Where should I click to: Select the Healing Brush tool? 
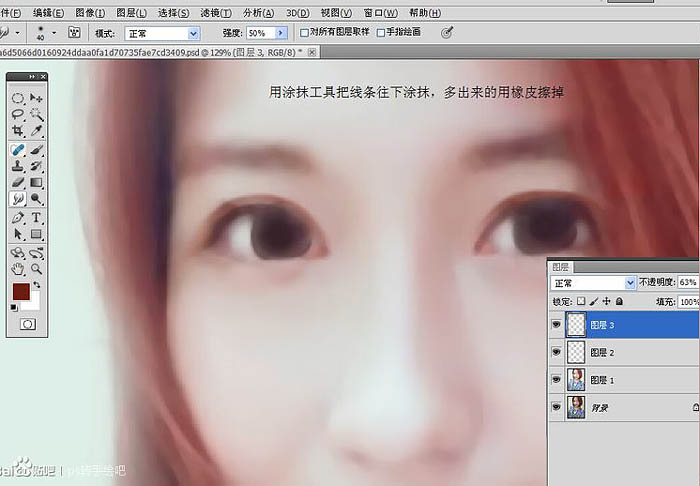[x=17, y=150]
